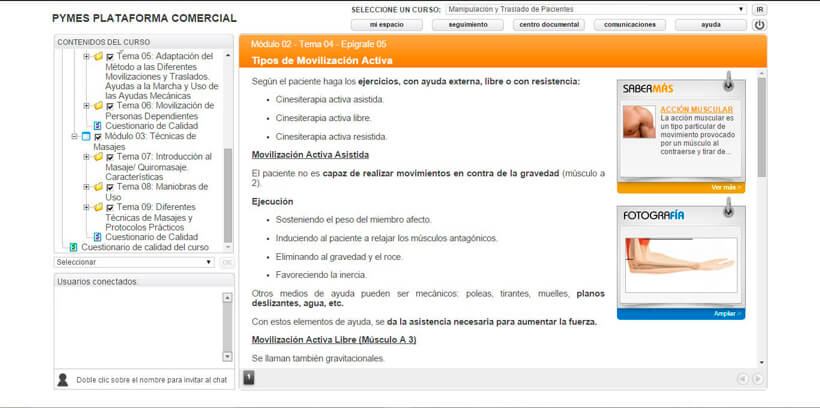
Task: Click connected users list scroll up arrow
Action: (x=227, y=298)
